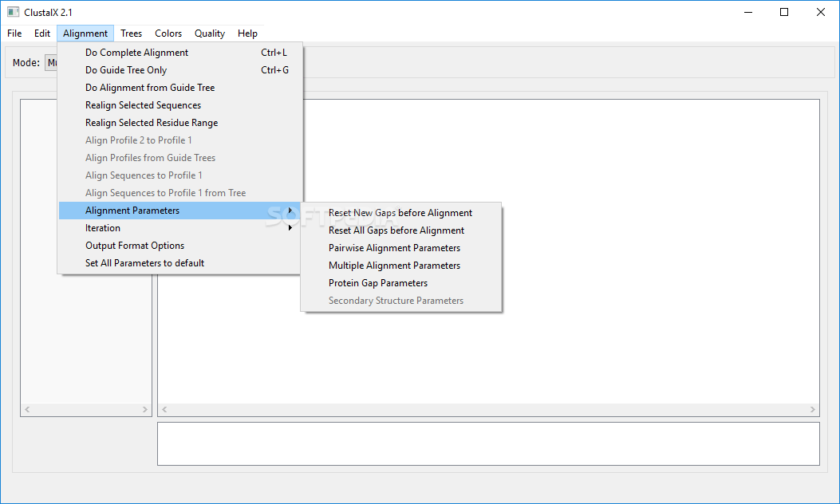Click Align Sequences to Profile 1 entry

pos(180,175)
